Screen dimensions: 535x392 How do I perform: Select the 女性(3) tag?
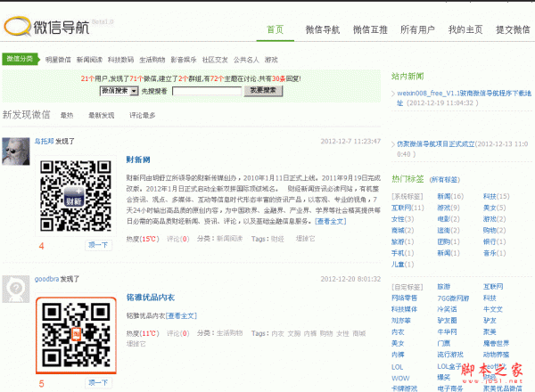pos(403,219)
